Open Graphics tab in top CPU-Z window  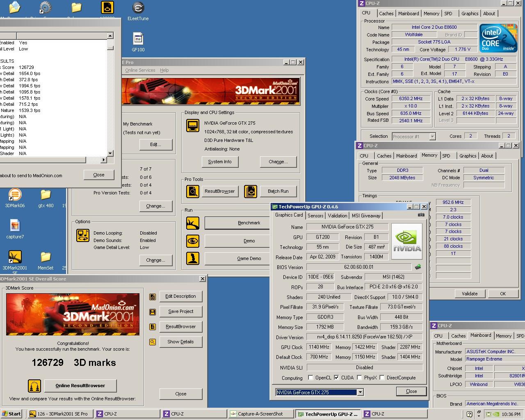click(470, 14)
